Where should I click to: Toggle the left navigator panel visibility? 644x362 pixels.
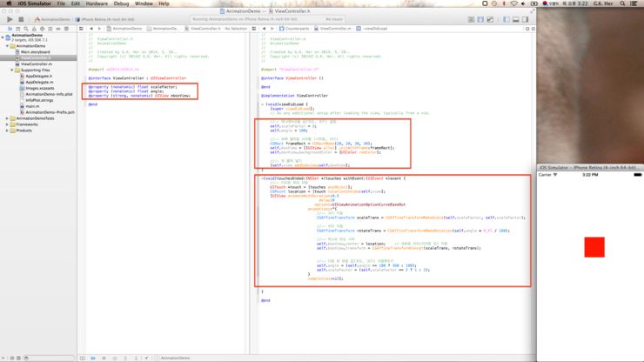506,19
